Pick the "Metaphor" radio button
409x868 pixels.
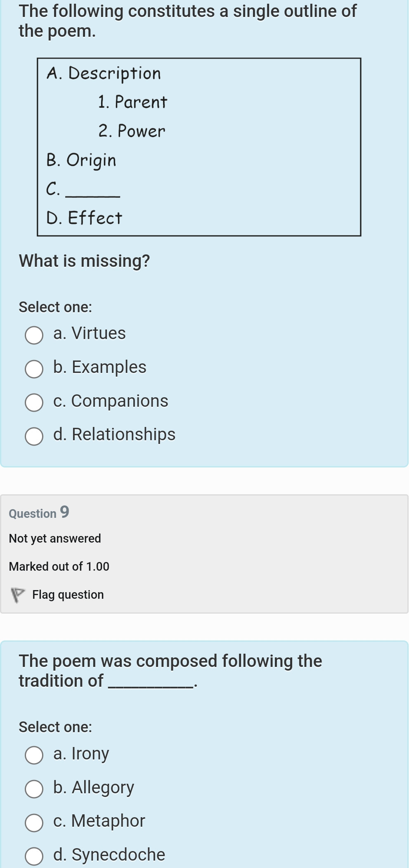[34, 822]
